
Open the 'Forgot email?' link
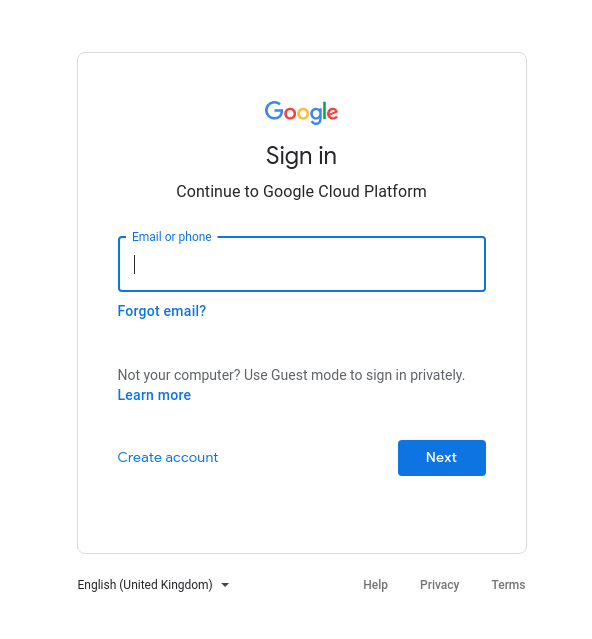pos(162,311)
